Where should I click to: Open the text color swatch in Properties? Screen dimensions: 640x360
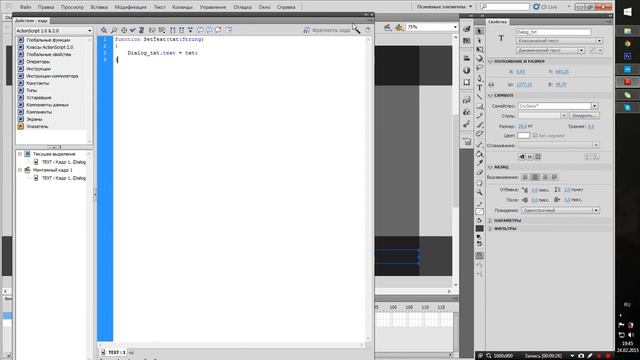coord(524,136)
